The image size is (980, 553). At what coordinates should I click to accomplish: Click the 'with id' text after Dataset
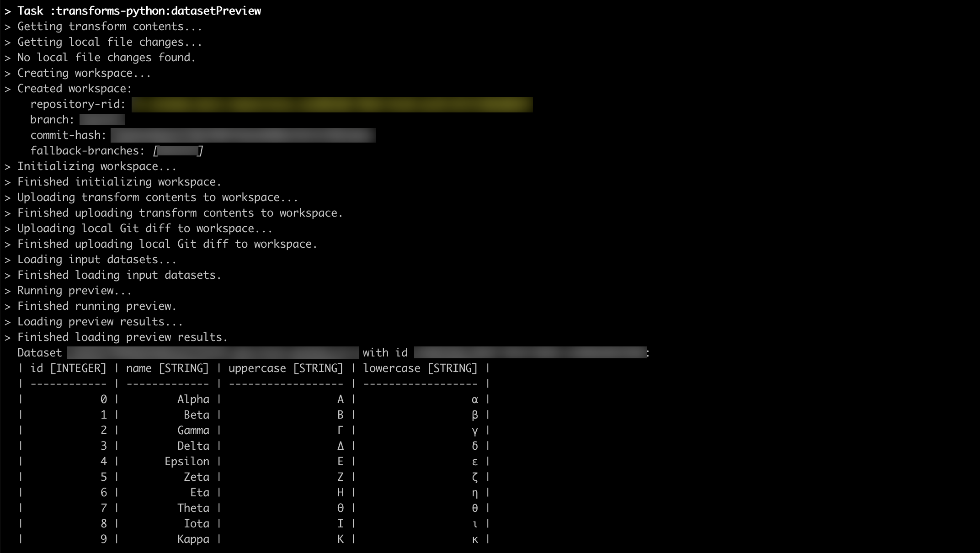coord(385,353)
